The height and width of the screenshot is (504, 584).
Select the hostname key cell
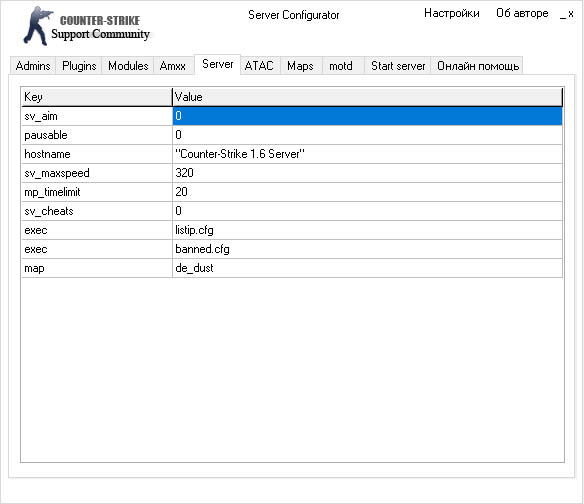pyautogui.click(x=97, y=154)
